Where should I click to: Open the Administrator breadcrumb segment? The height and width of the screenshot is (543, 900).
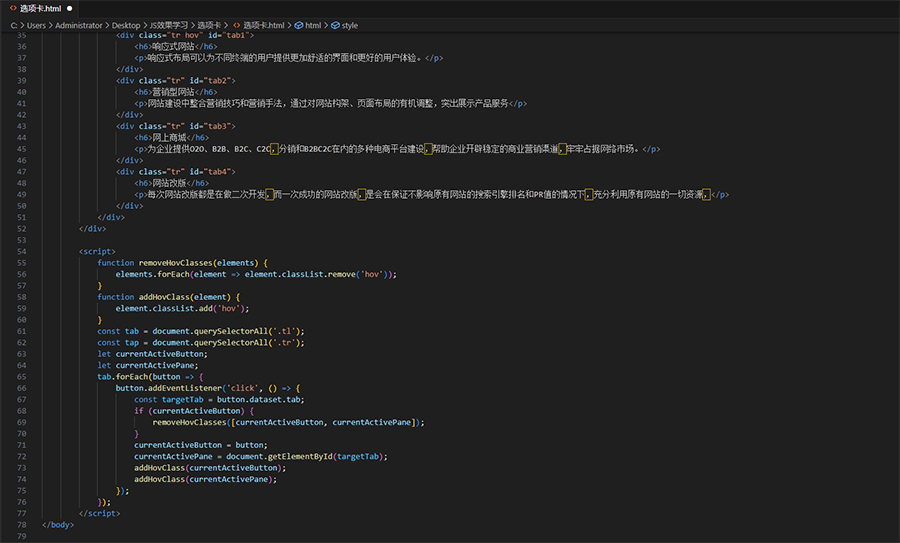[79, 25]
